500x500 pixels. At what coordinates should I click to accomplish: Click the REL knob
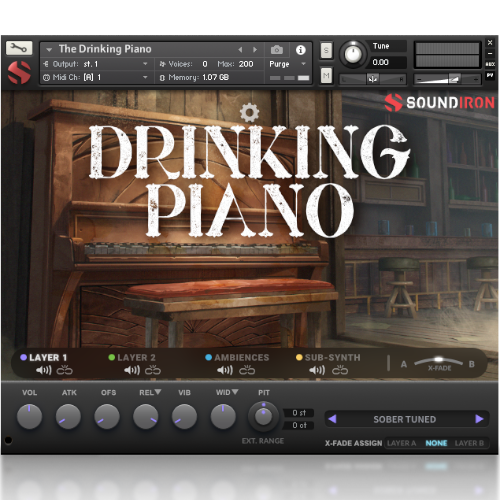pyautogui.click(x=146, y=416)
